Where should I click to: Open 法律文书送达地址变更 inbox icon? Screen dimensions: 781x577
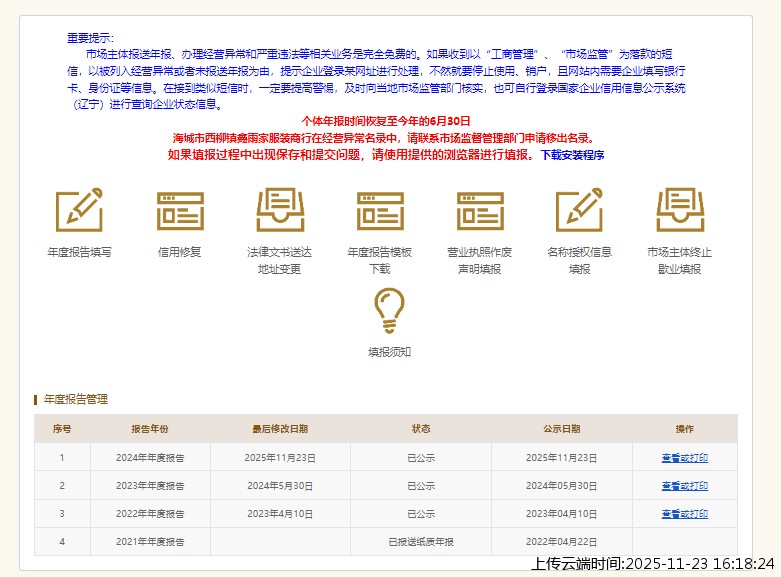280,210
